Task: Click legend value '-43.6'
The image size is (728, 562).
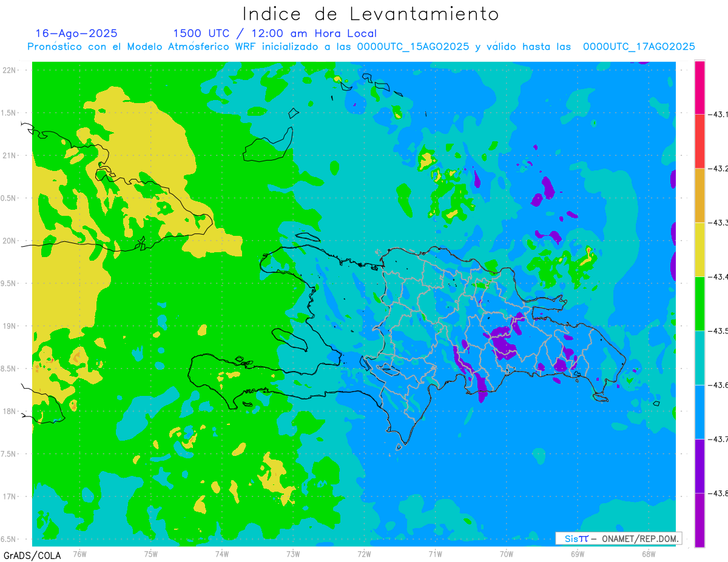Action: (717, 385)
